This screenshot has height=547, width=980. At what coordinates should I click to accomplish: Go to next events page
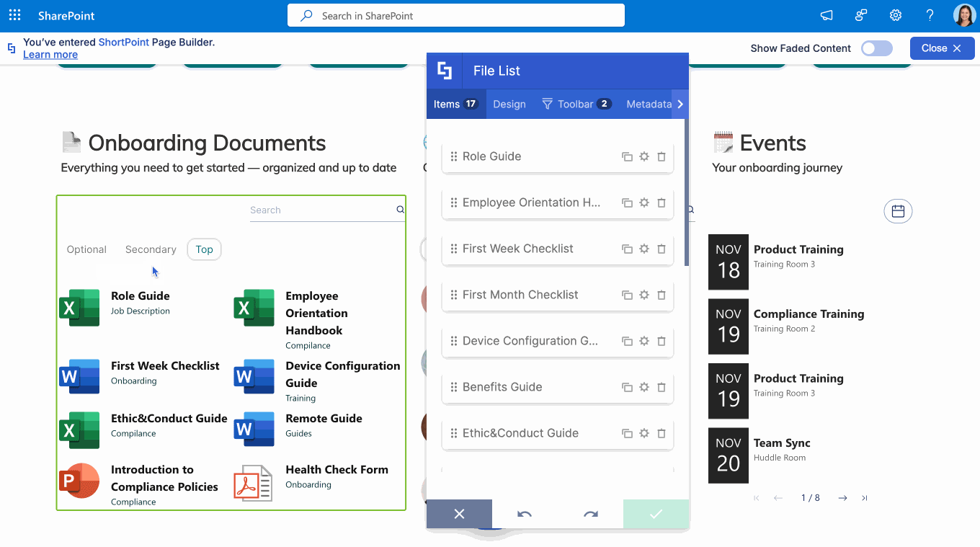coord(842,498)
